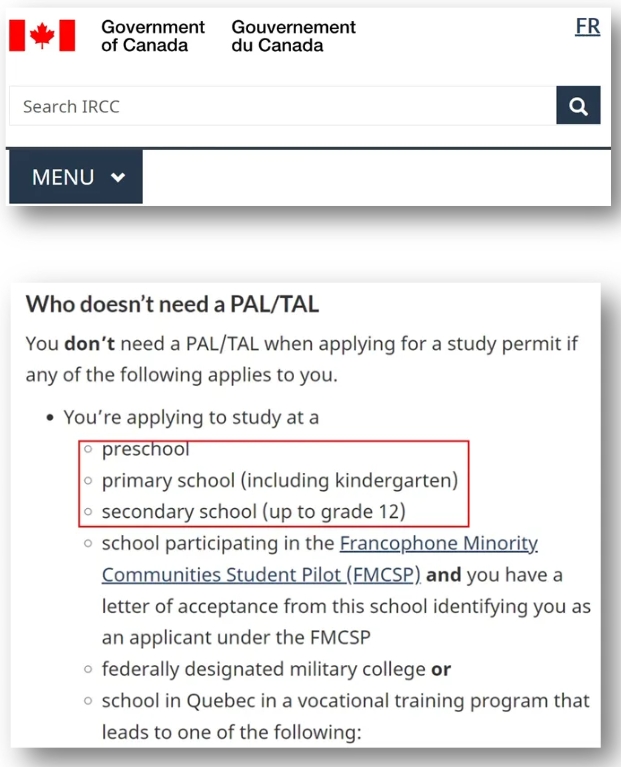Image resolution: width=621 pixels, height=767 pixels.
Task: Switch language using the FR link
Action: 587,27
